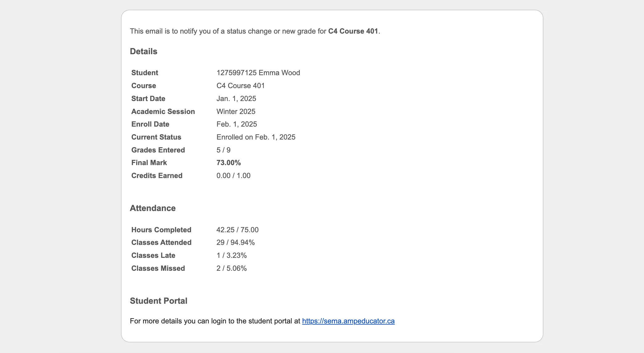644x353 pixels.
Task: Select the student name 1275997125 Emma Wood
Action: pyautogui.click(x=258, y=73)
